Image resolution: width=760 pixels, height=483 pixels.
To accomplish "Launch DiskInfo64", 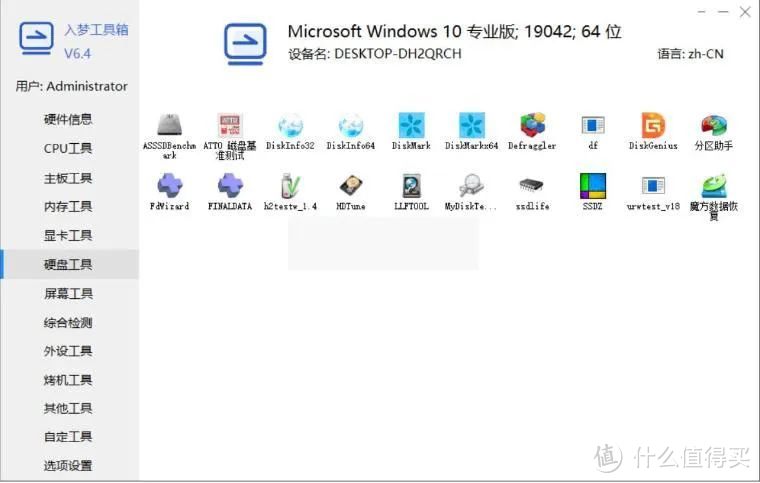I will pos(350,132).
